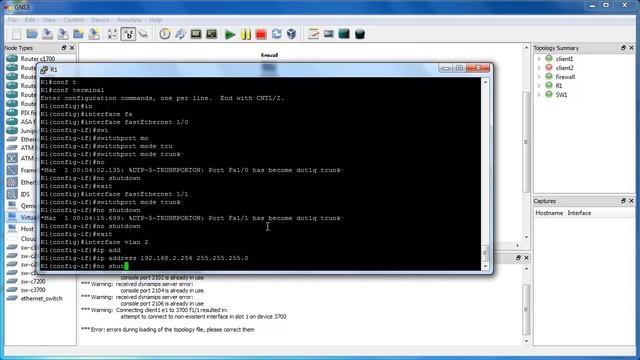Click the blue Reload all devices icon
This screenshot has height=360, width=640.
coord(277,34)
